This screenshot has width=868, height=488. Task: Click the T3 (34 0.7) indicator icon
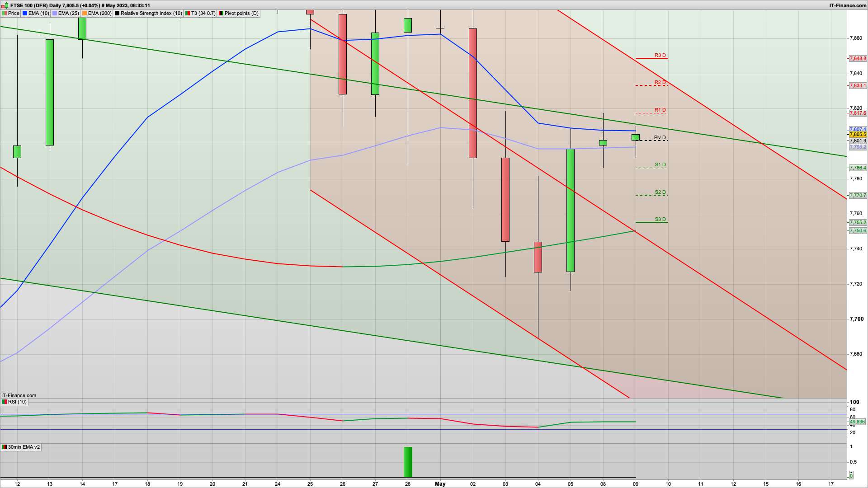coord(188,14)
